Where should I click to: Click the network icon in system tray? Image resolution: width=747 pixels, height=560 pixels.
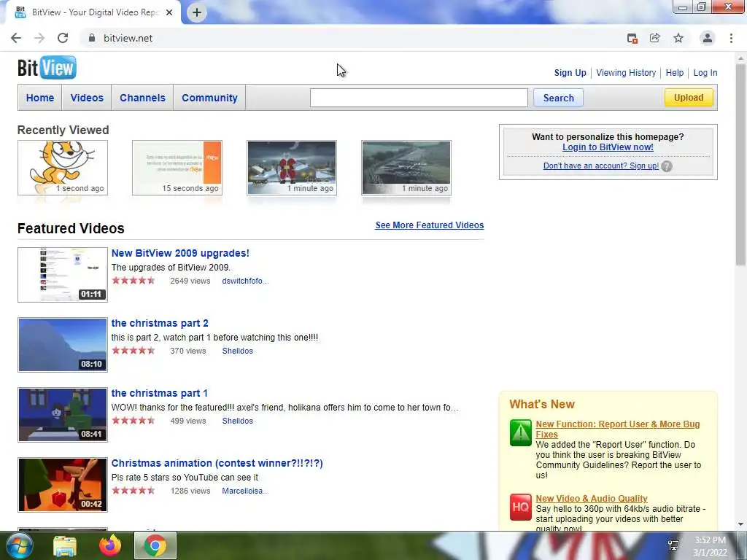coord(673,545)
